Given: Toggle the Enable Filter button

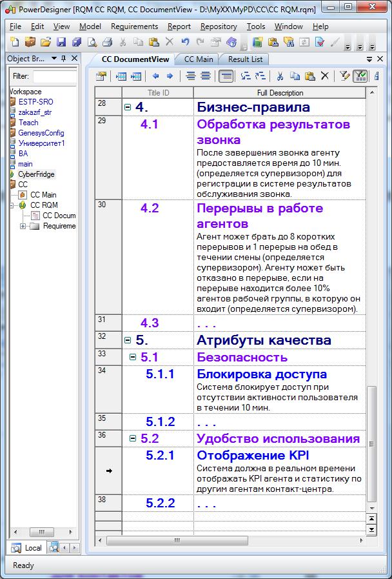Looking at the screenshot, I should click(x=360, y=76).
